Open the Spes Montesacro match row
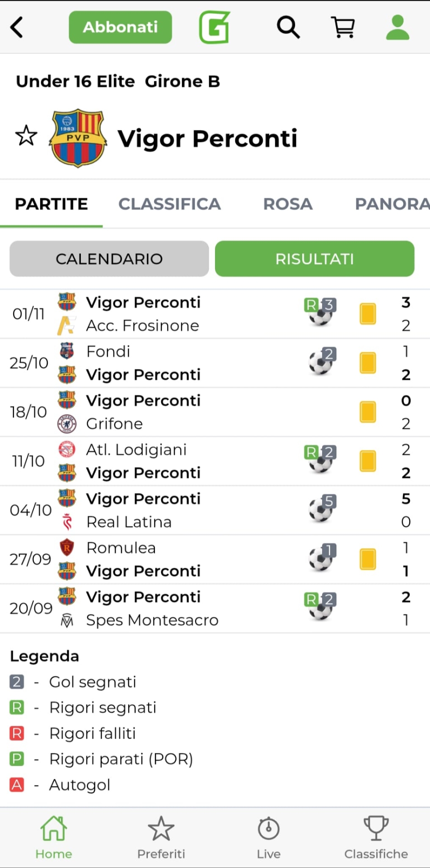 (181, 609)
